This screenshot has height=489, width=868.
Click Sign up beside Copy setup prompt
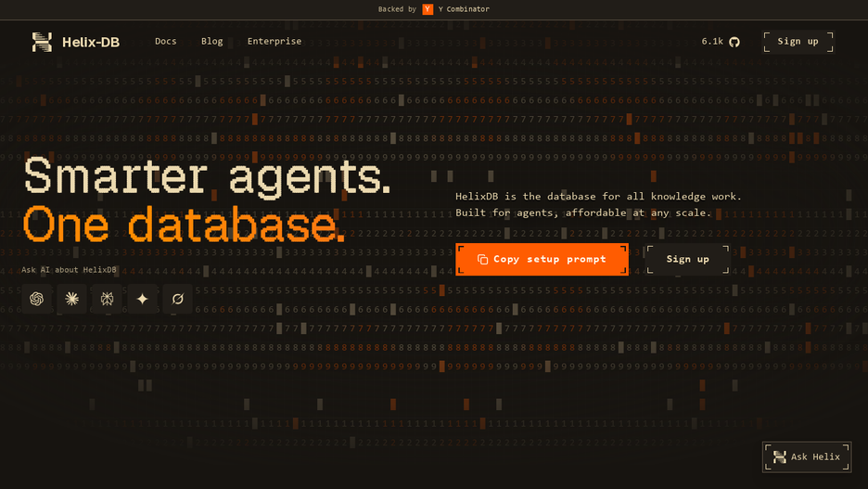[x=687, y=259]
